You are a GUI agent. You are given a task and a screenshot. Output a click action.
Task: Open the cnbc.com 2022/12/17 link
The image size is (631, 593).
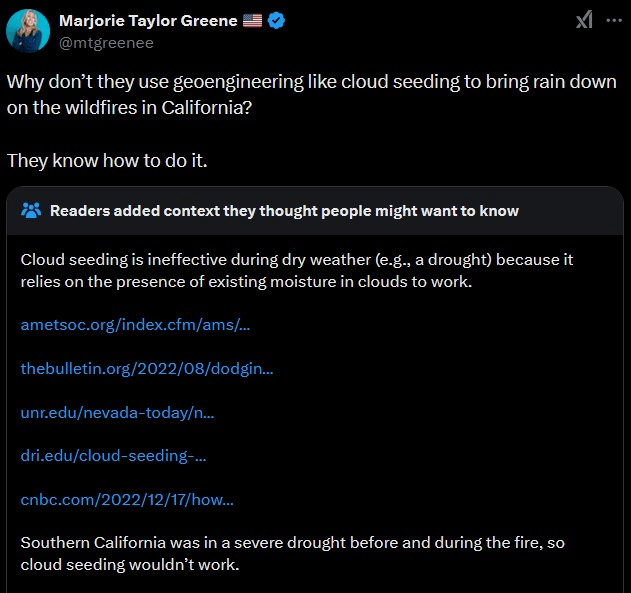[x=126, y=500]
